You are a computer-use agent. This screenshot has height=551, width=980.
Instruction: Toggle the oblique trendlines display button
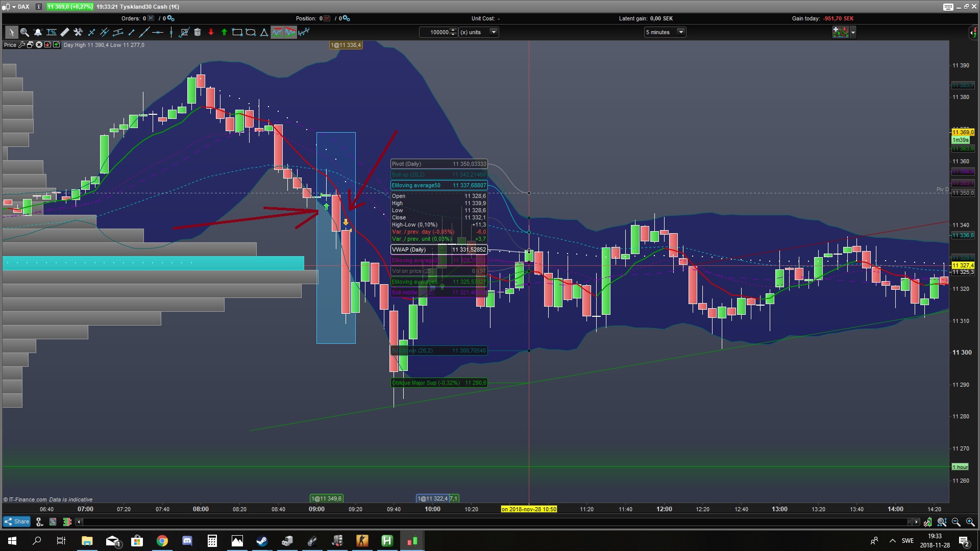(x=290, y=32)
